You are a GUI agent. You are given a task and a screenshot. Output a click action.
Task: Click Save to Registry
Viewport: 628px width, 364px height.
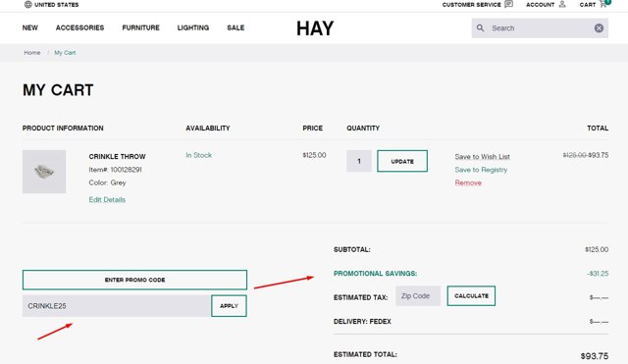(481, 170)
